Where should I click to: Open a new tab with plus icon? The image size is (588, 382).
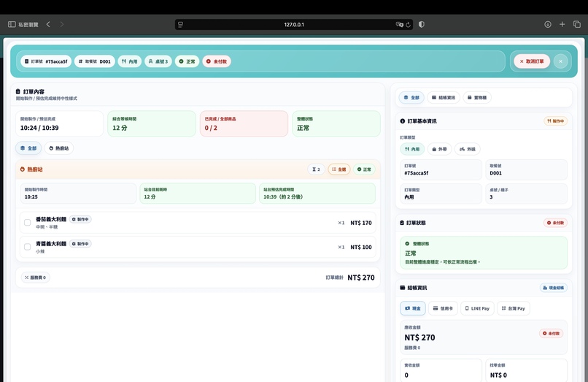click(562, 24)
